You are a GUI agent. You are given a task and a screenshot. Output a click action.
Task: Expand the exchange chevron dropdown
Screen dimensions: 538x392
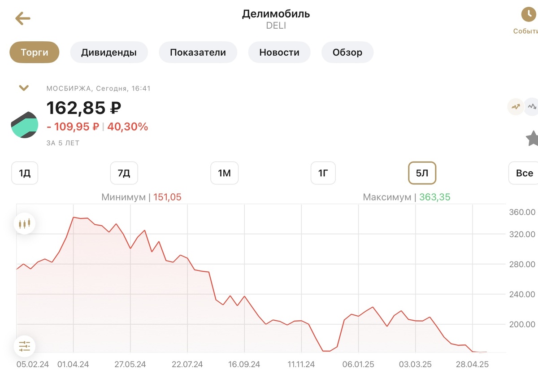[24, 88]
